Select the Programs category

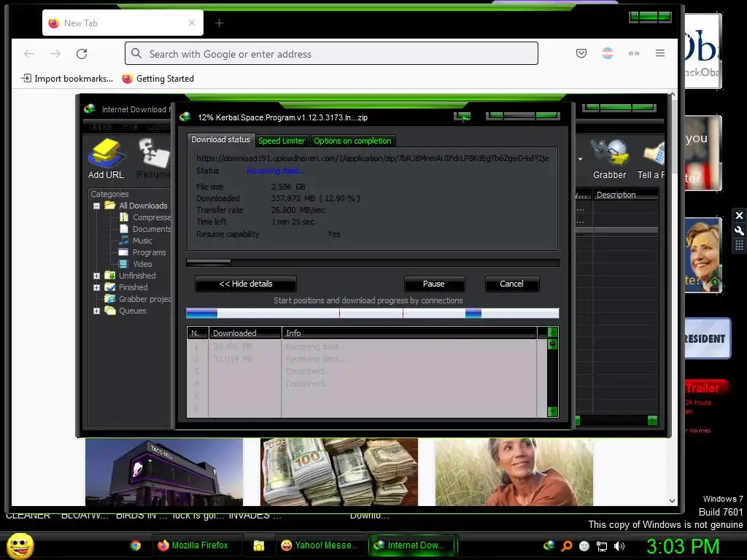tap(142, 252)
